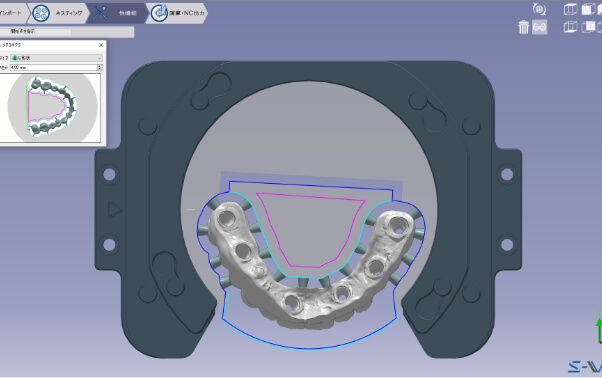This screenshot has width=602, height=378.
Task: Click the show-only toggle bar below workflow tabs
Action: click(67, 31)
